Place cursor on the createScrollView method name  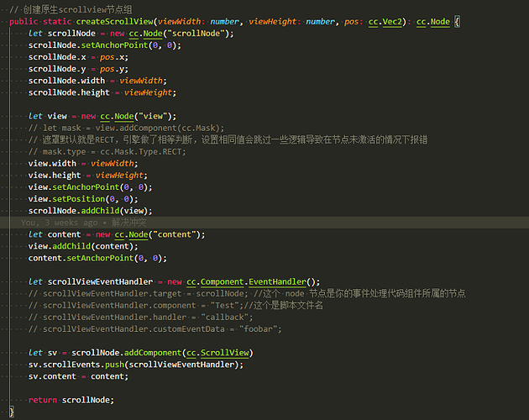(x=114, y=22)
